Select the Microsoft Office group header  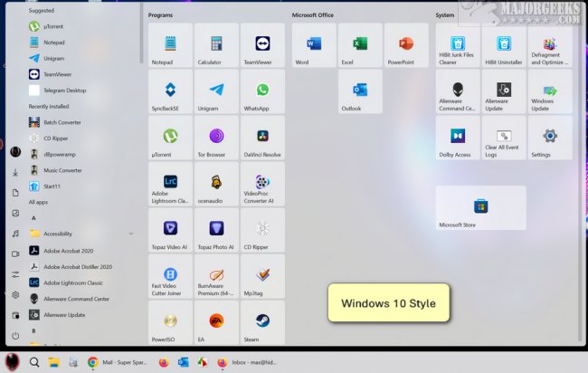(313, 15)
